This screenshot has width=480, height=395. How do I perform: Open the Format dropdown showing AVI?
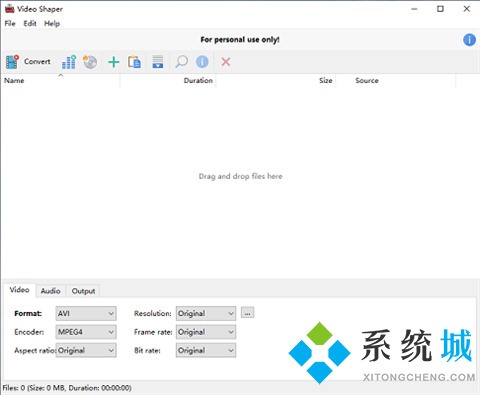86,313
